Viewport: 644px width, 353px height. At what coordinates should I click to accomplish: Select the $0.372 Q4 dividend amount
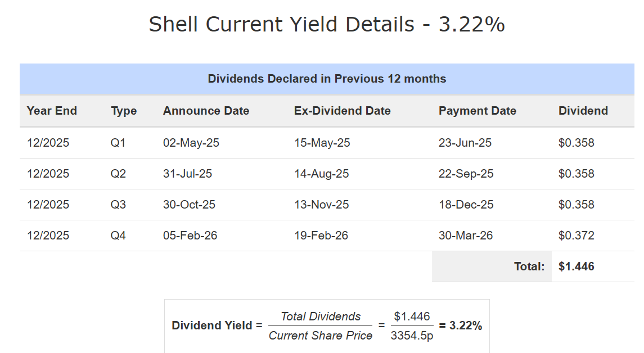[576, 236]
